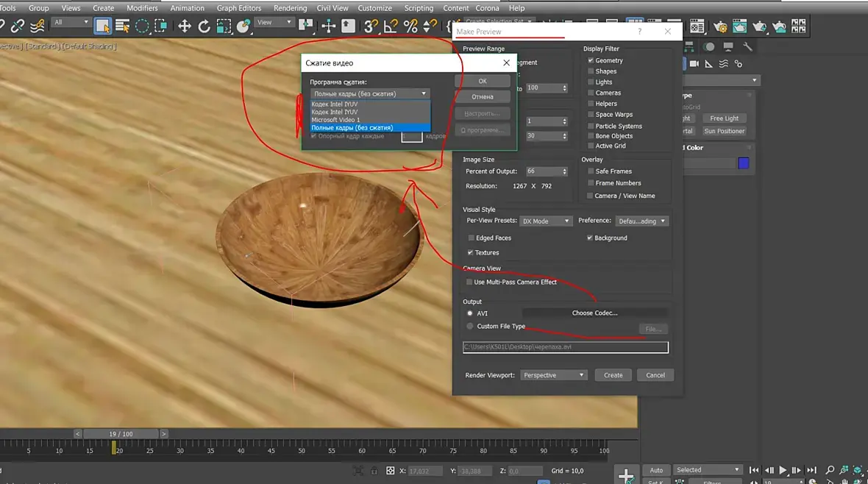Click the Create button in Make Preview
The image size is (868, 484).
coord(613,375)
